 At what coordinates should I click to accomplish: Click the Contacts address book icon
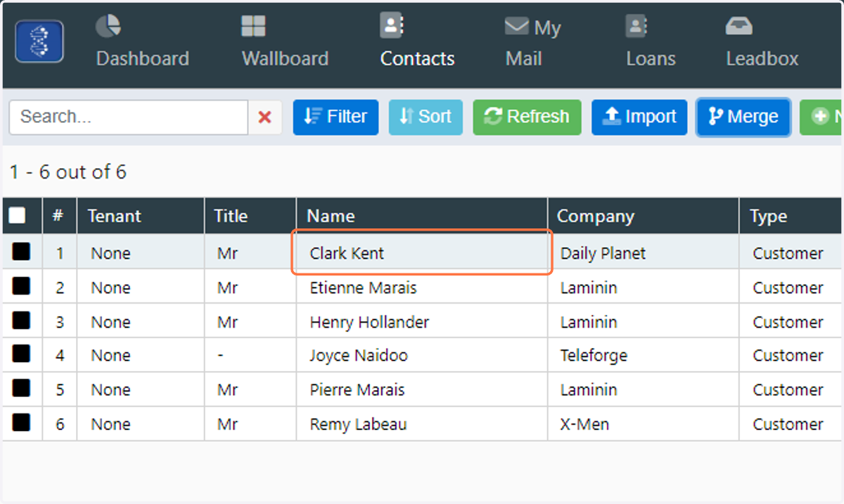coord(392,26)
